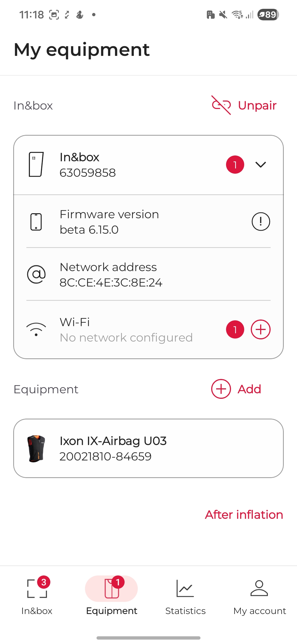Tap the Wi-Fi add network plus icon
The width and height of the screenshot is (297, 644).
(261, 329)
